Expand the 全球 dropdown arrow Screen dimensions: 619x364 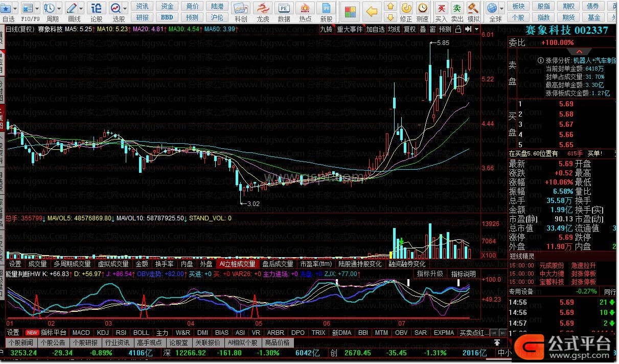(501, 8)
